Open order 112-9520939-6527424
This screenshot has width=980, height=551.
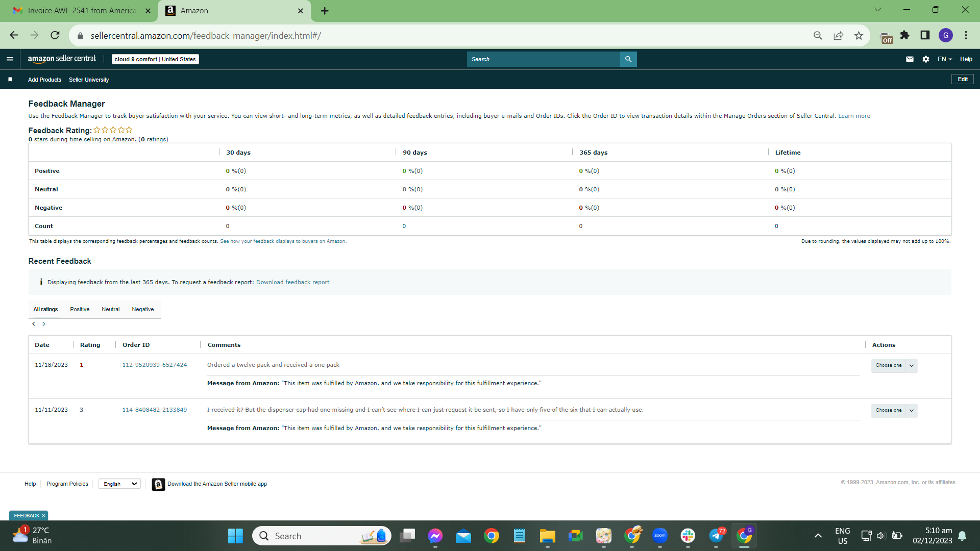155,365
